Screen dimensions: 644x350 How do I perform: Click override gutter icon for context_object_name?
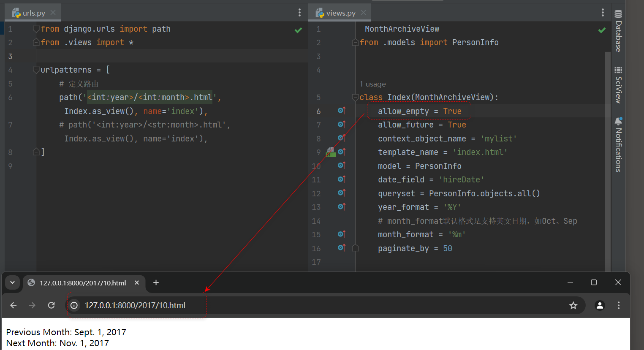pos(342,138)
